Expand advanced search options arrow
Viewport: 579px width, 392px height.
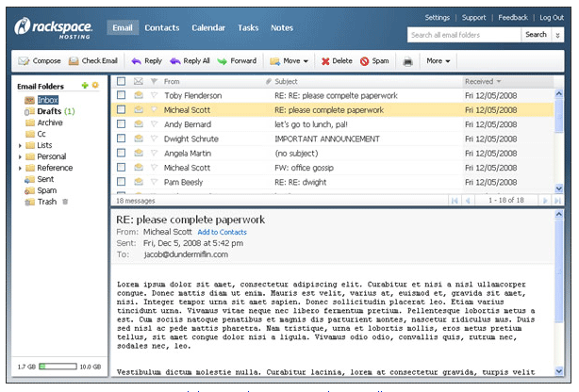pos(557,35)
